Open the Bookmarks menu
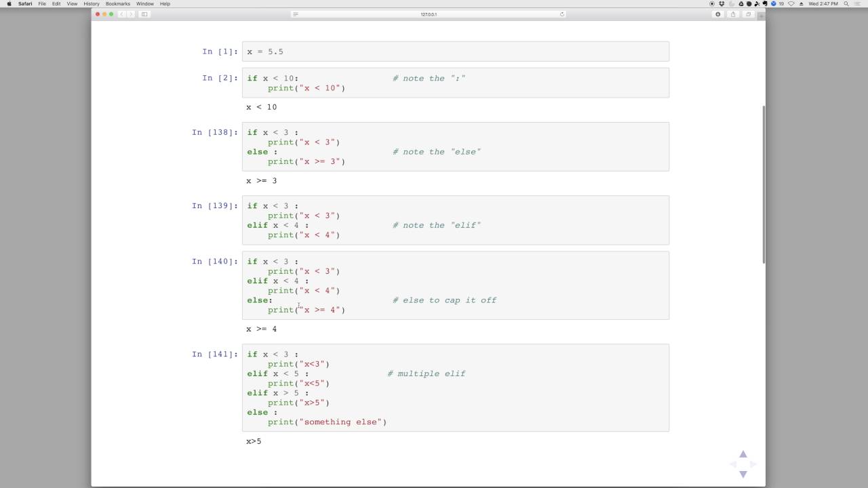 click(x=118, y=3)
